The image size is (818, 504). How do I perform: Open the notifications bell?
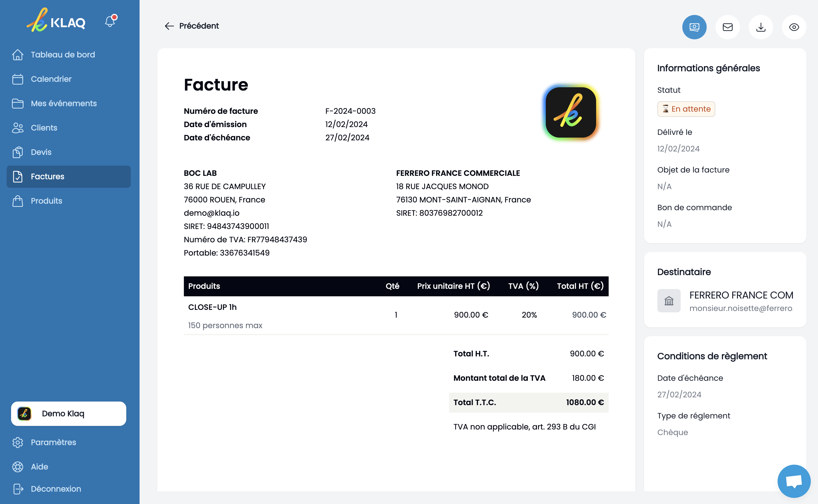[110, 21]
